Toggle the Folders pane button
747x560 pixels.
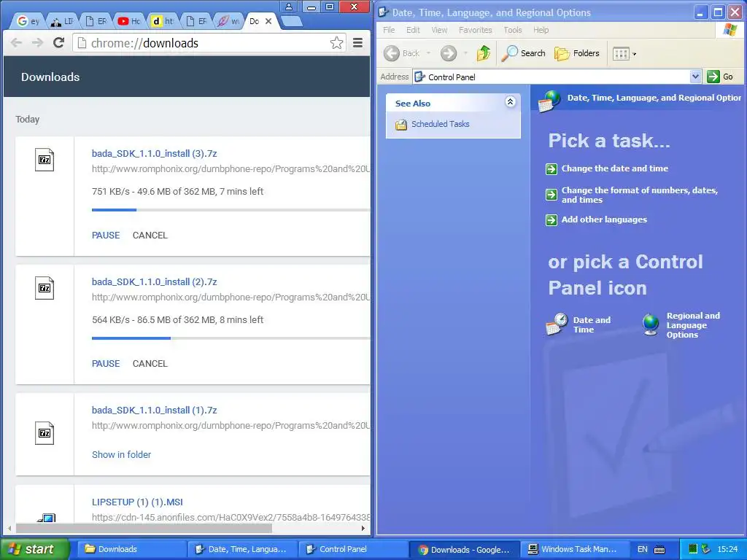577,53
